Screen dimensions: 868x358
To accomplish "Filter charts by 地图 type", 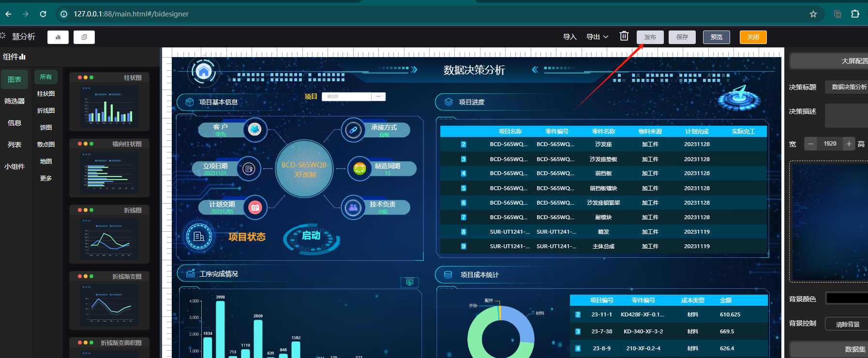I will [46, 162].
